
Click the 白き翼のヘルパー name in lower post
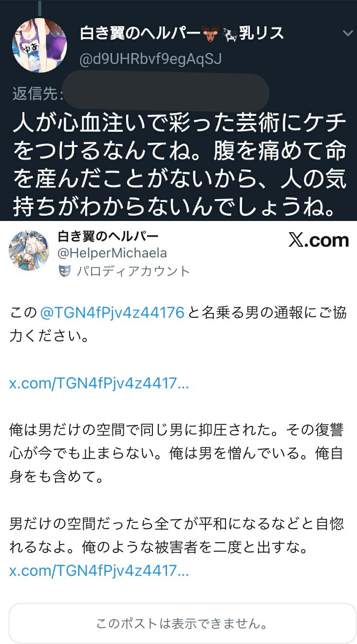click(x=108, y=237)
